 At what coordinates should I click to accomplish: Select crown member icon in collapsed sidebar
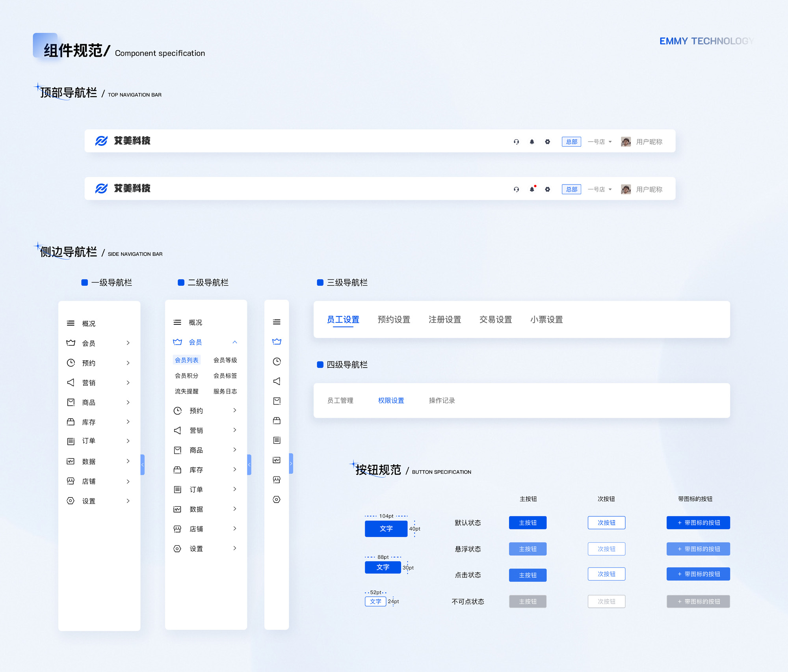pos(277,342)
